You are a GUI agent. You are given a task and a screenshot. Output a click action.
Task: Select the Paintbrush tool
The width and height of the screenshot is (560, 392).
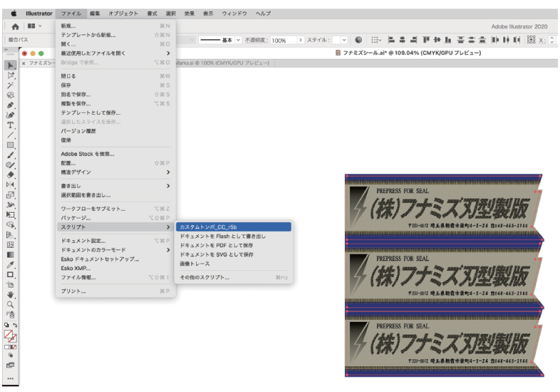(10, 155)
